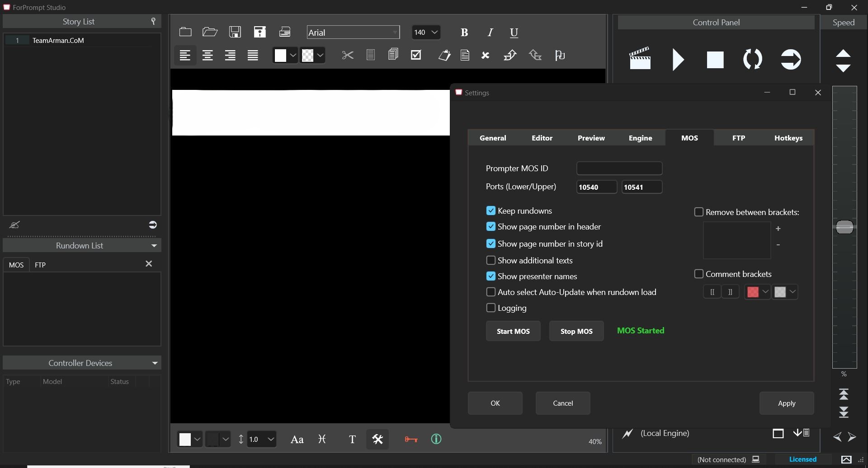The height and width of the screenshot is (468, 868).
Task: Click the clapperboard icon in Control Panel
Action: click(640, 58)
